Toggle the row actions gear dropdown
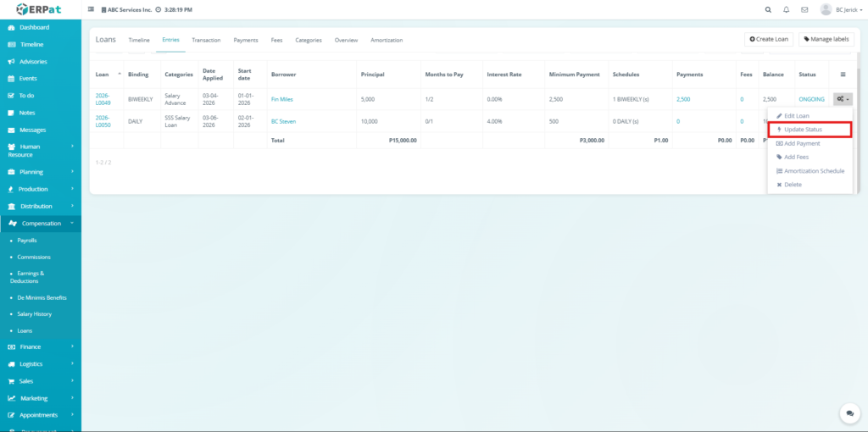The width and height of the screenshot is (868, 432). click(842, 99)
